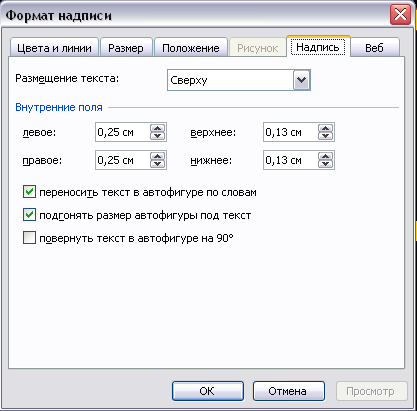417x411 pixels.
Task: Expand the Размещение текста dropdown arrow
Action: click(x=302, y=80)
